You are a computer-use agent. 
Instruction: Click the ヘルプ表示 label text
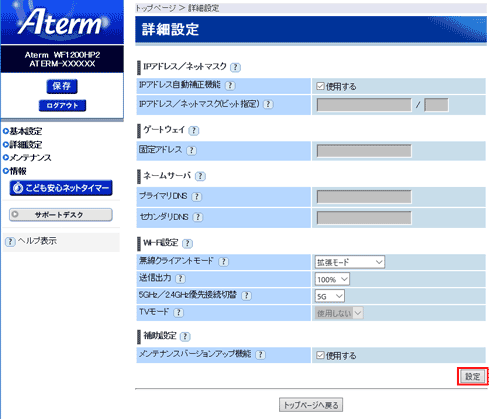pyautogui.click(x=37, y=241)
